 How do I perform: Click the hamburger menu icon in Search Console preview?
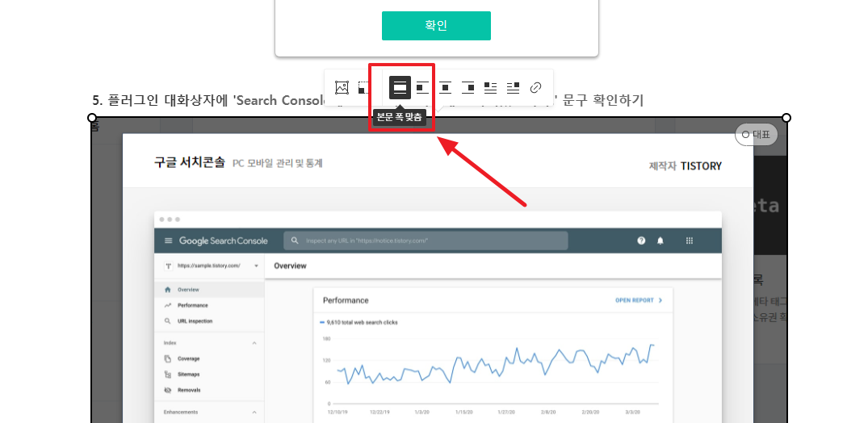tap(168, 241)
